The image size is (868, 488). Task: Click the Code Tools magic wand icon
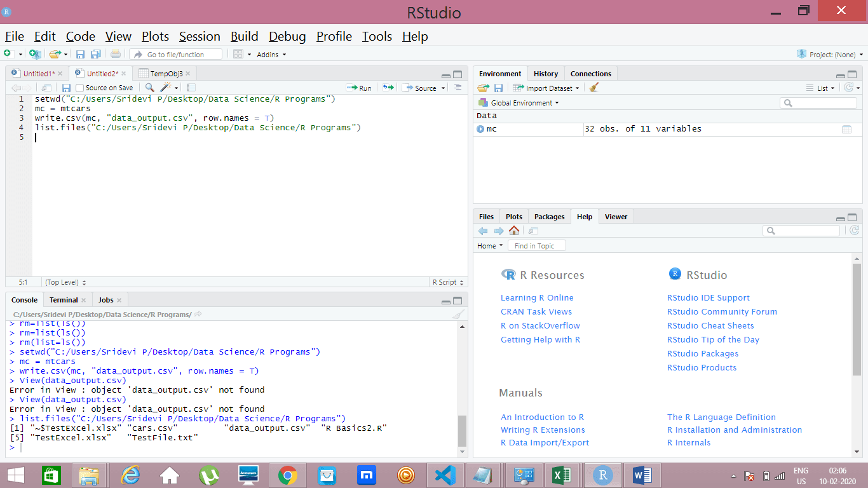click(x=166, y=88)
